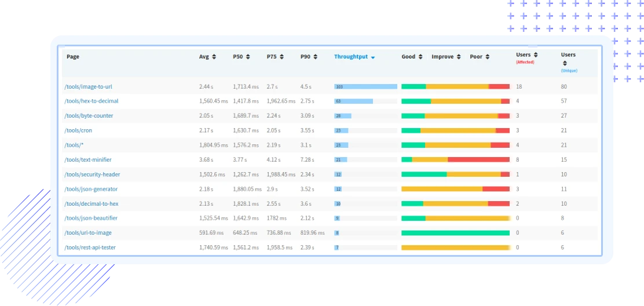
Task: Open /tools/cron page link
Action: pyautogui.click(x=78, y=130)
